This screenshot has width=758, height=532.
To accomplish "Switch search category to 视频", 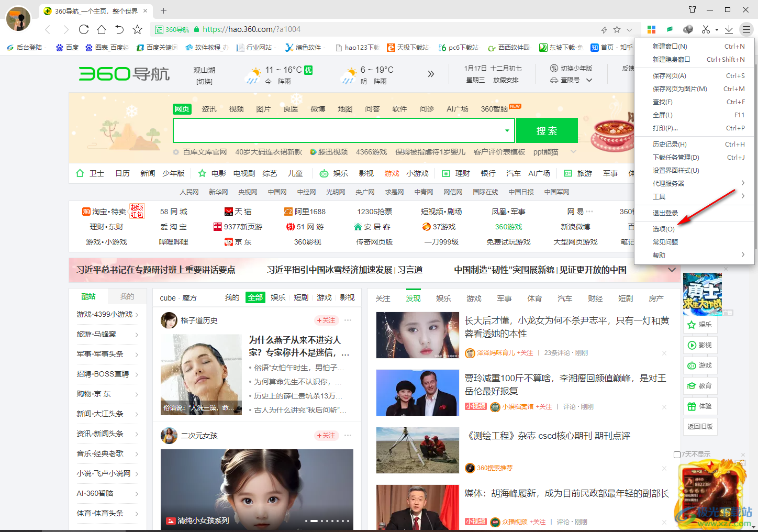I will point(237,109).
